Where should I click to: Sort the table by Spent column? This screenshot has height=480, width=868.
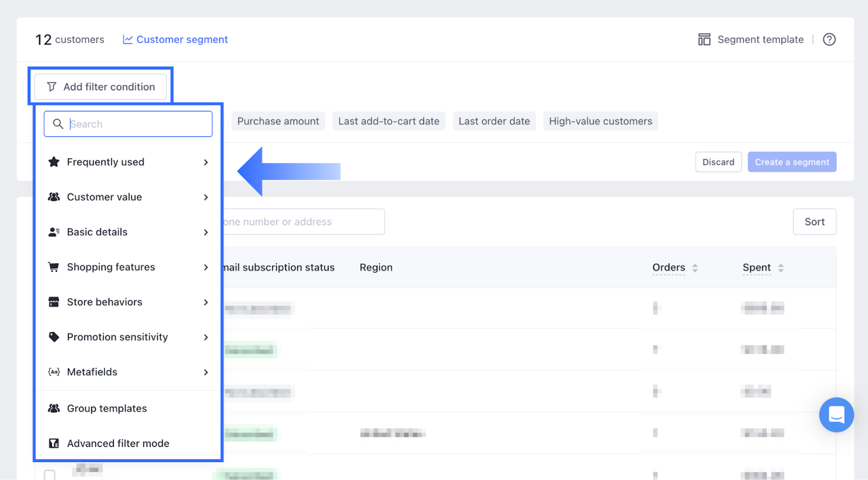781,268
